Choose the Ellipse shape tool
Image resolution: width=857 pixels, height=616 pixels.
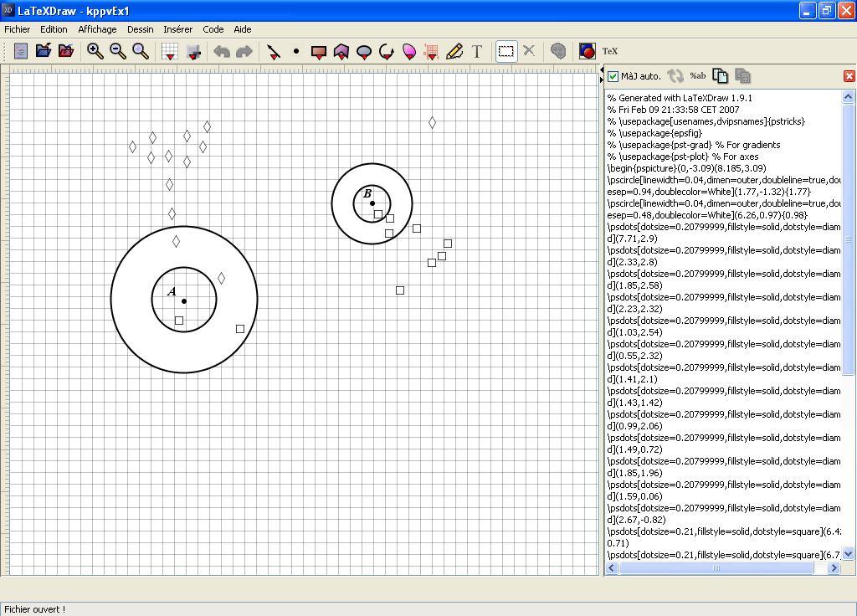click(363, 52)
